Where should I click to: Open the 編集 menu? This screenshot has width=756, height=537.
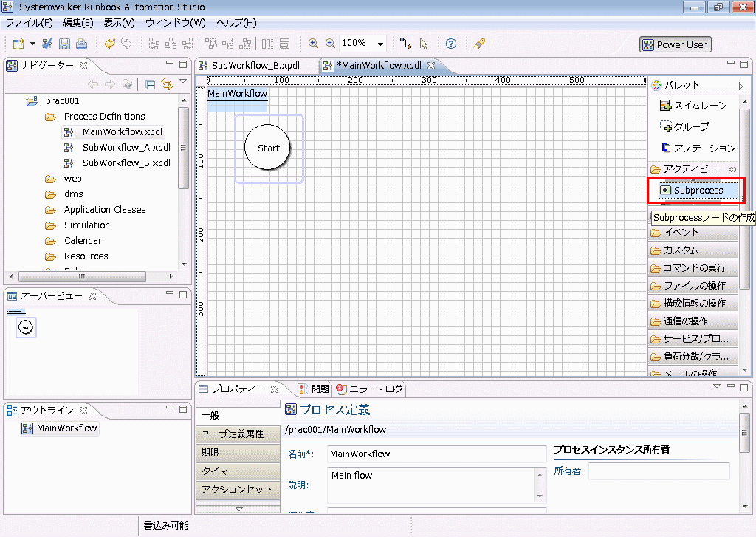[x=78, y=23]
